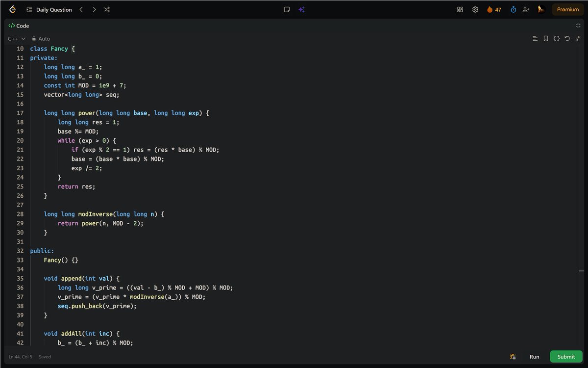Open the profile avatar menu

541,9
